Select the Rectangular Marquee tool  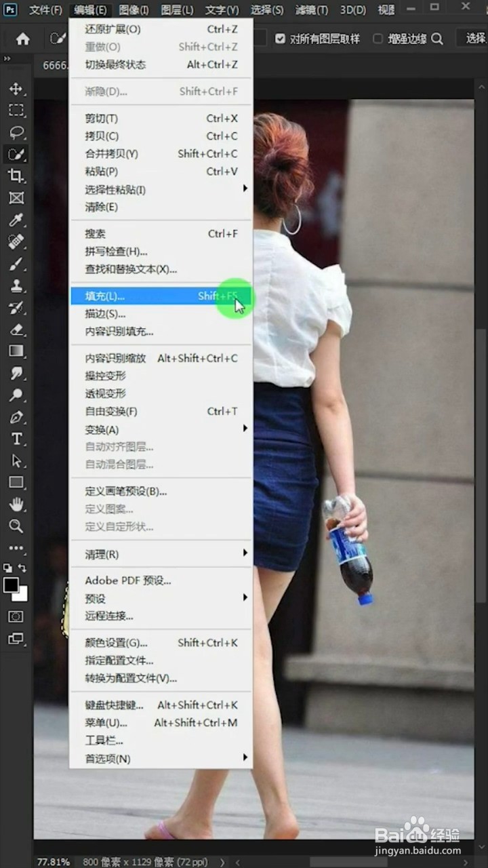point(16,111)
